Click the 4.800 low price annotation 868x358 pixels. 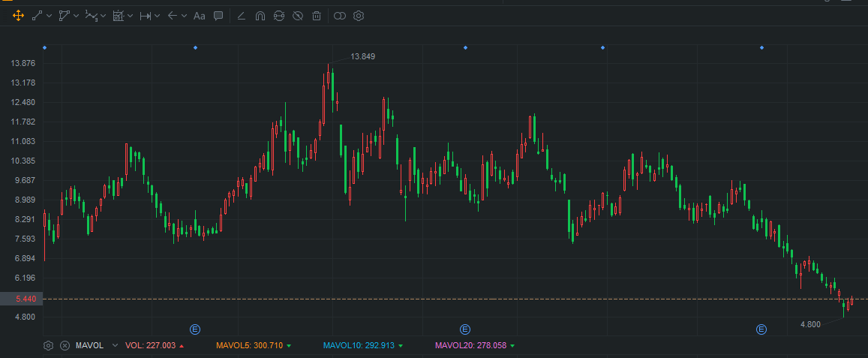pos(810,325)
